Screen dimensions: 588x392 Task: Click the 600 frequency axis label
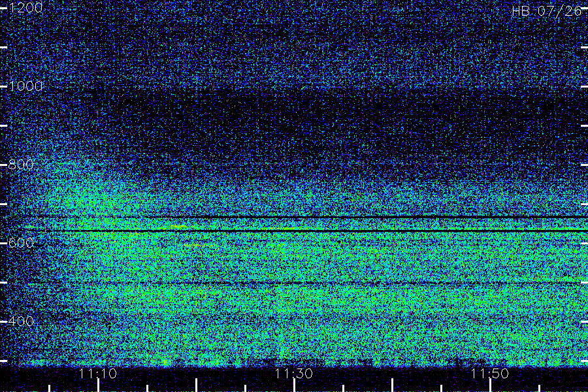(22, 243)
